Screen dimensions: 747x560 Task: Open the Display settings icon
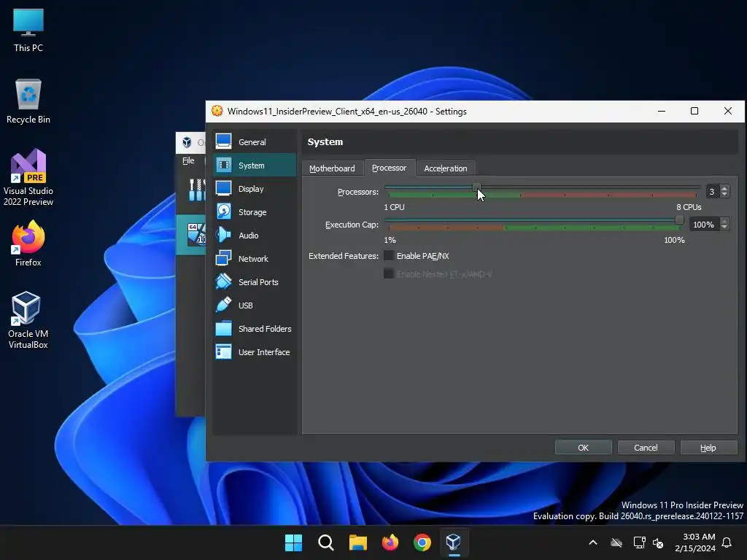tap(223, 188)
